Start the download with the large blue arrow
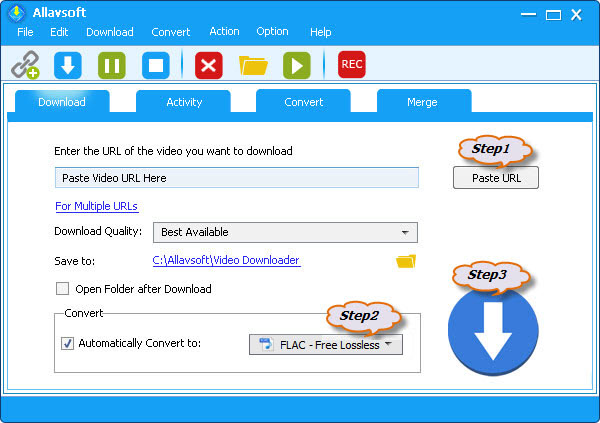 click(493, 331)
